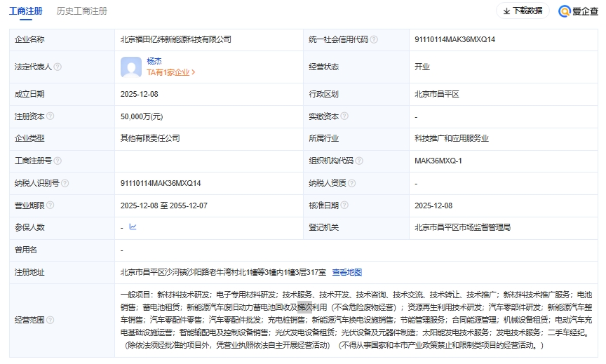606x364 pixels.
Task: Show the help tip for 营业期限
Action: [50, 205]
